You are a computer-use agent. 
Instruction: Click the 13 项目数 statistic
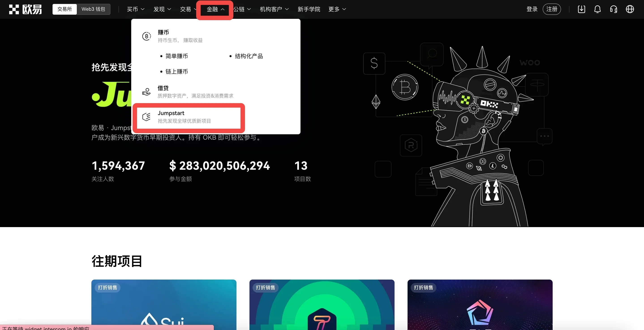click(x=302, y=172)
